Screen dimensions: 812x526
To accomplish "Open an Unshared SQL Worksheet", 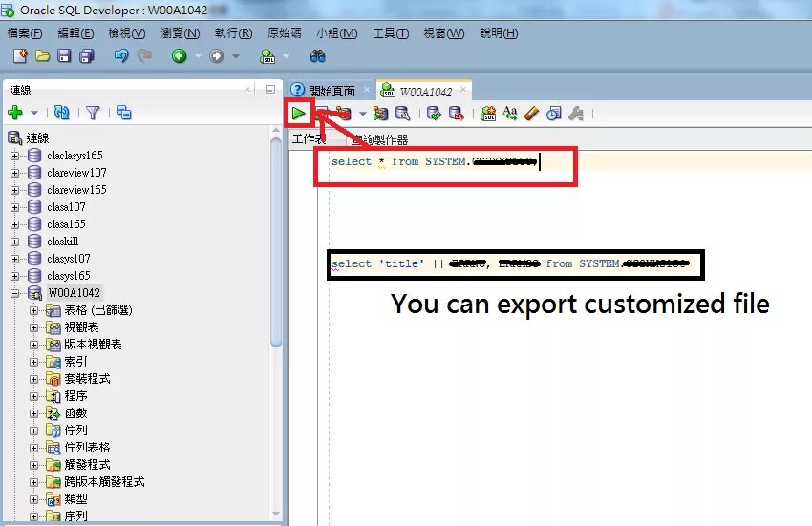I will [x=488, y=113].
